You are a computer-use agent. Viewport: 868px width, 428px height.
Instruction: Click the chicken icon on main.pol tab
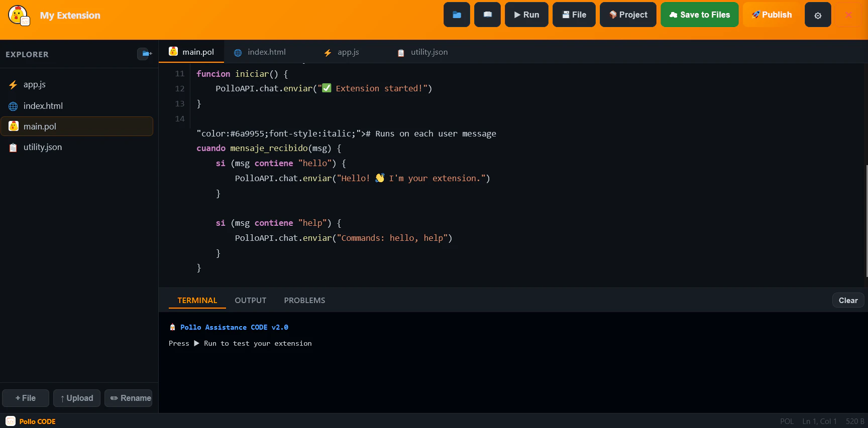[173, 51]
